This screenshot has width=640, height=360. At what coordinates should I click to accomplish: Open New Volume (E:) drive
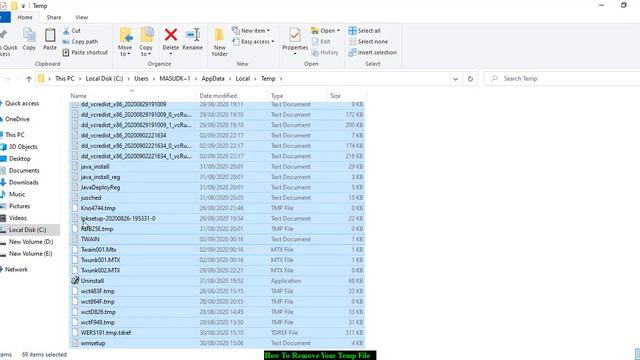[31, 253]
